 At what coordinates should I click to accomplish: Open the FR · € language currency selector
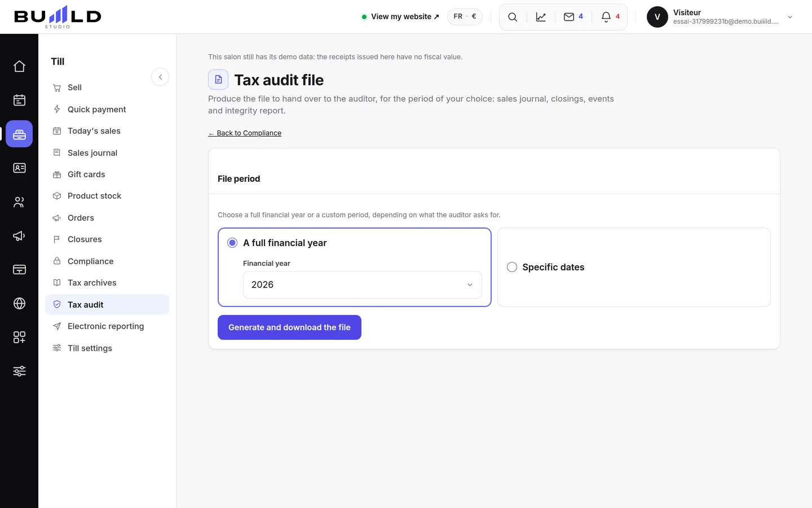tap(465, 16)
